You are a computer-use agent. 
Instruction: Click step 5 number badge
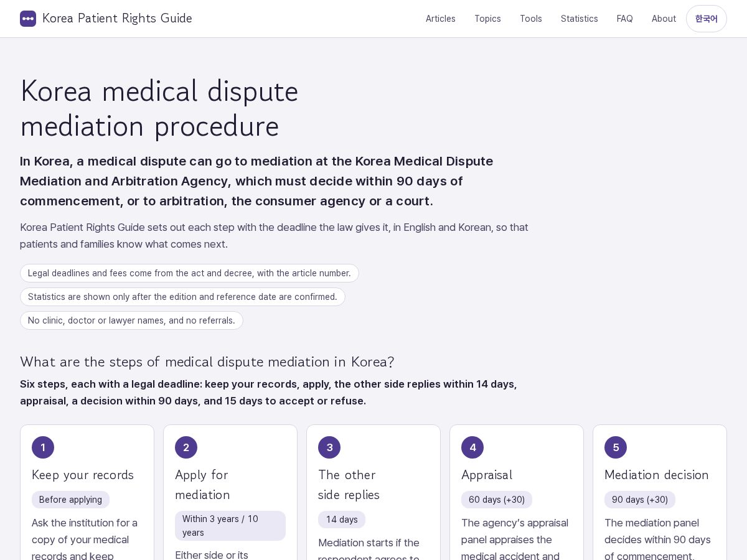[x=616, y=447]
